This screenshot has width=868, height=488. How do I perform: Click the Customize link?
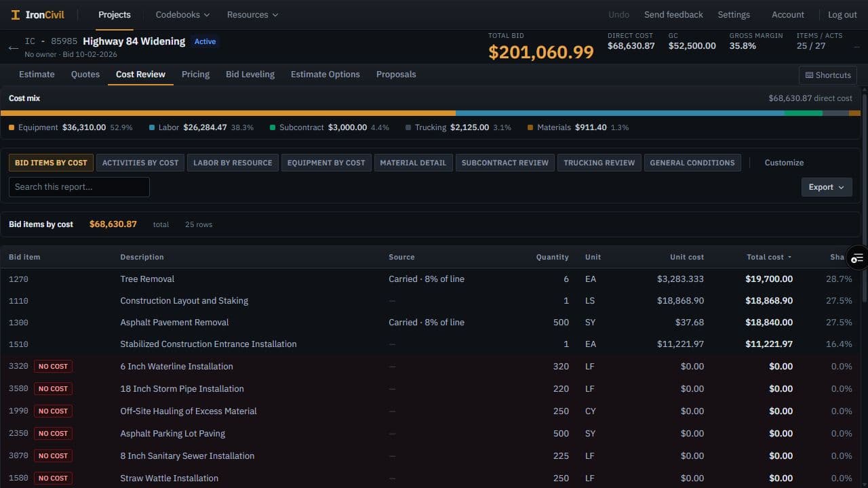pos(784,163)
